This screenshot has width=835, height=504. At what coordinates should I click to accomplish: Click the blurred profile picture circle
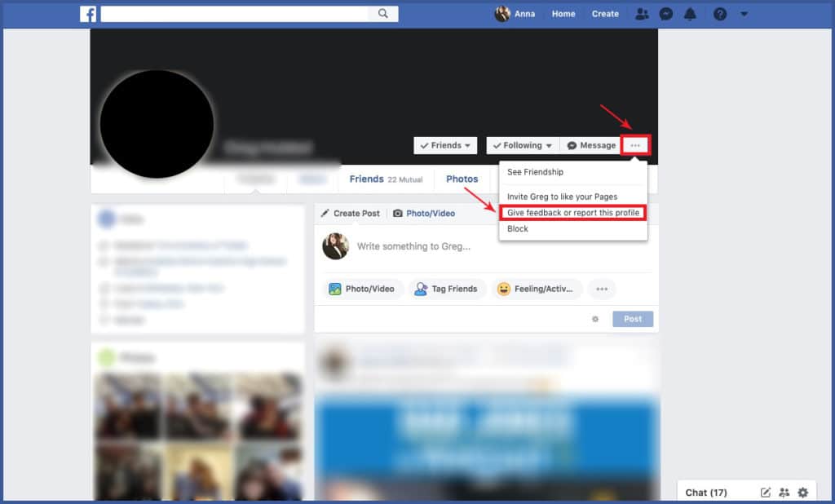(x=157, y=124)
